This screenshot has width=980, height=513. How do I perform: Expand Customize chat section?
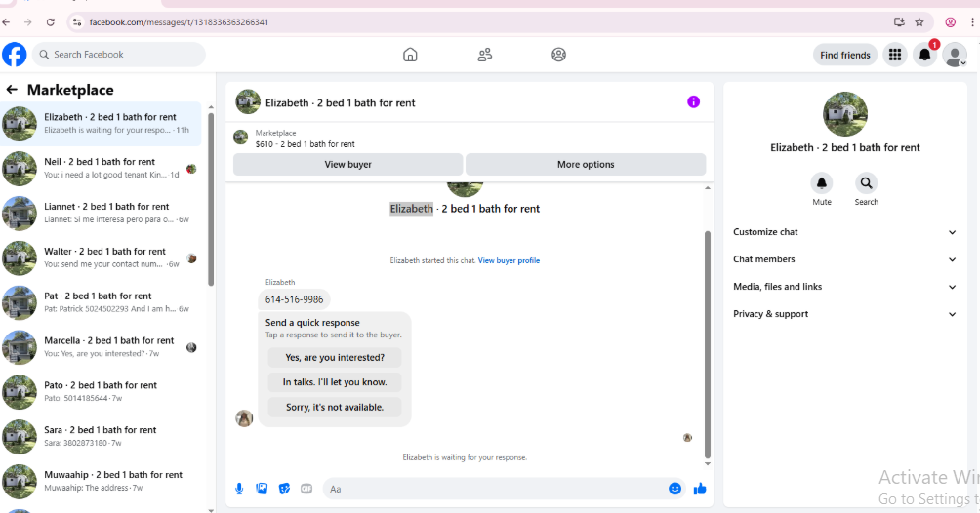(845, 232)
